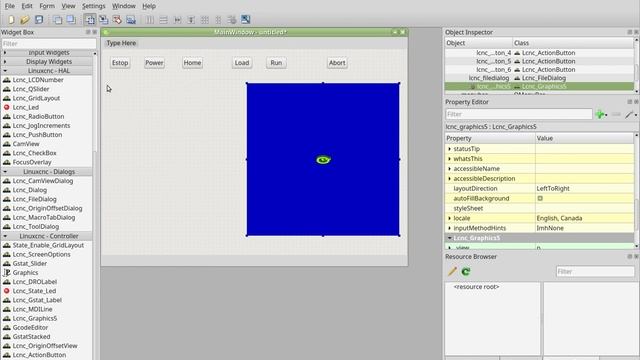The image size is (640, 360).
Task: Click the Run button on the form
Action: point(276,63)
